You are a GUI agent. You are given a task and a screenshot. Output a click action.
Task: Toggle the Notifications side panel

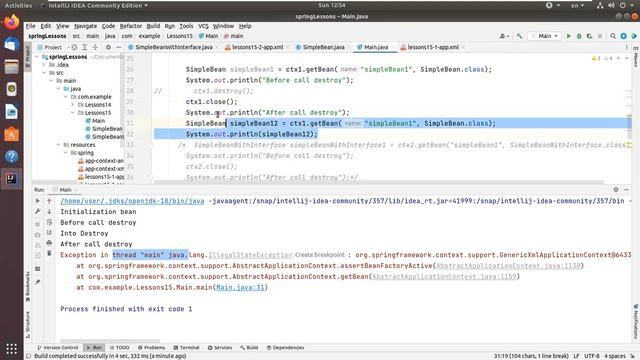636,321
